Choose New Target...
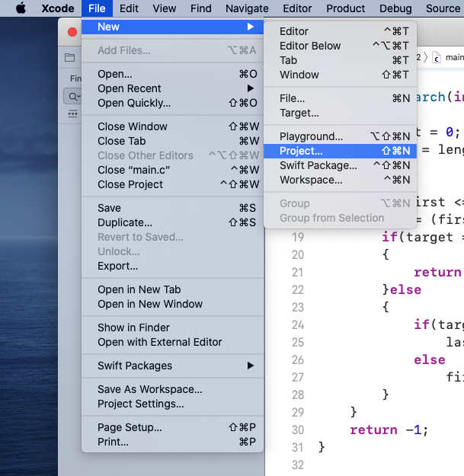The height and width of the screenshot is (476, 464). pyautogui.click(x=340, y=113)
